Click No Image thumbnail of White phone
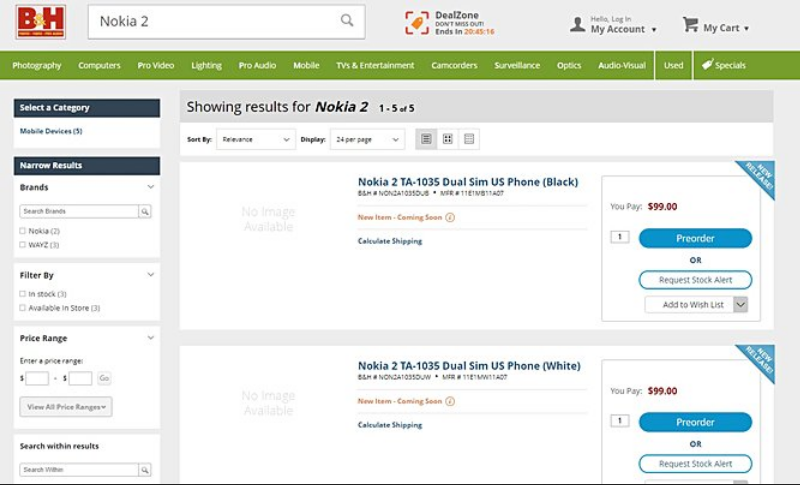The width and height of the screenshot is (800, 485). [268, 403]
